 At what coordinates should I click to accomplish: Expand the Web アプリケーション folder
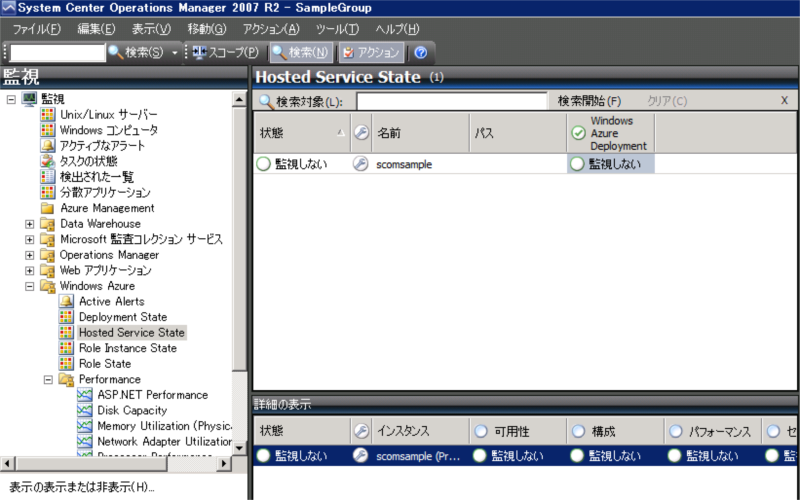(30, 270)
